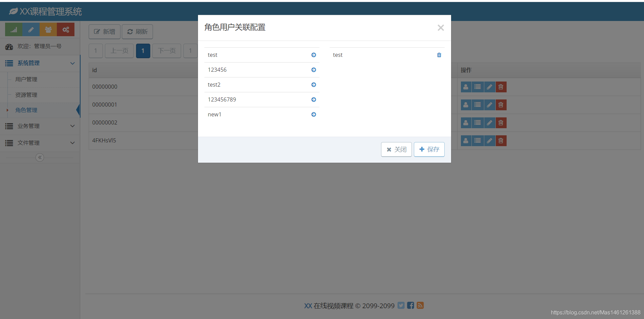Open user config for row 00000000

pyautogui.click(x=466, y=87)
